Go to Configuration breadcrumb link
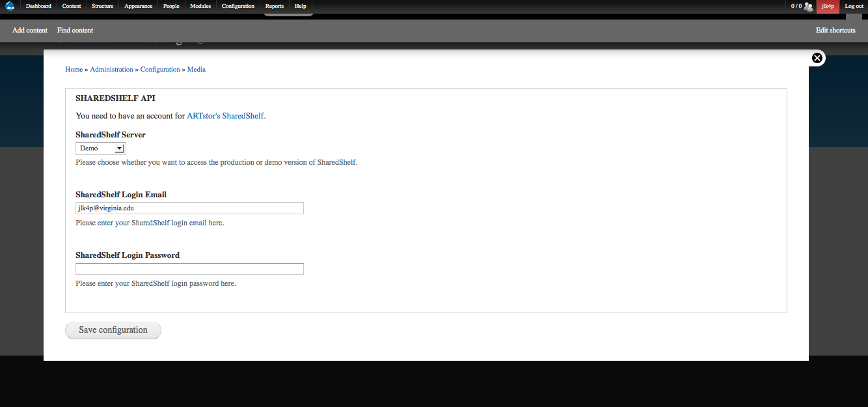This screenshot has height=407, width=868. point(160,69)
